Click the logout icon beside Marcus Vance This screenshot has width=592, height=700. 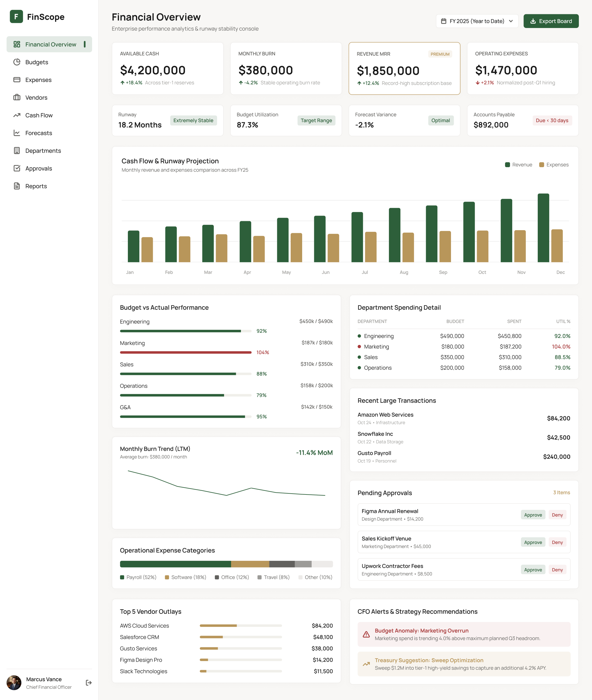89,683
